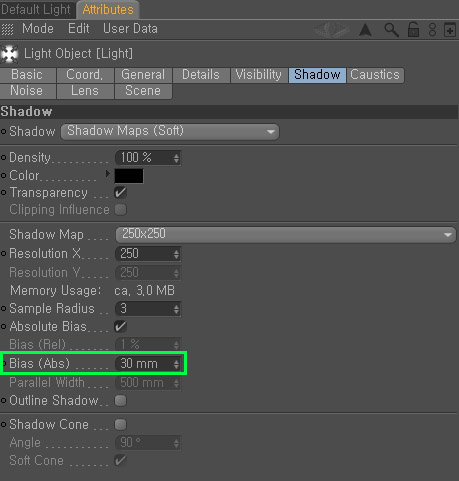Open the search magnifier icon

coord(391,30)
